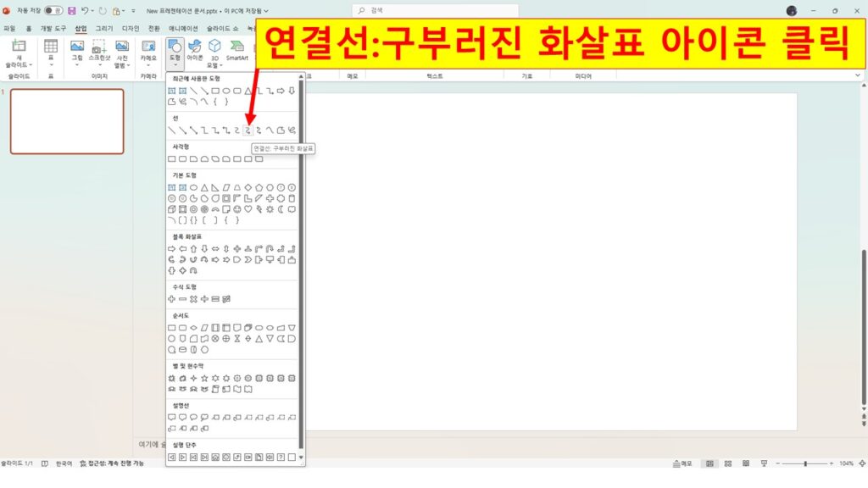Switch to the 애니메이션 ribbon tab
Screen dimensions: 868x488
coord(183,28)
